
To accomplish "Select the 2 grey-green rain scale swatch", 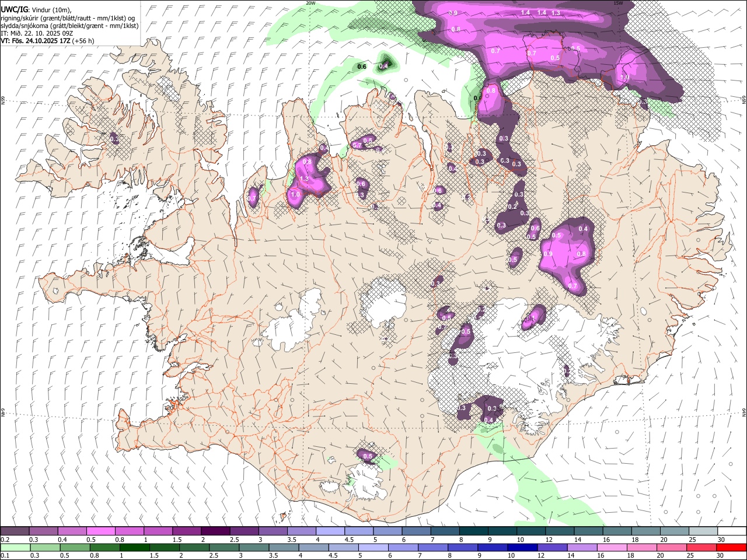I will tap(194, 548).
